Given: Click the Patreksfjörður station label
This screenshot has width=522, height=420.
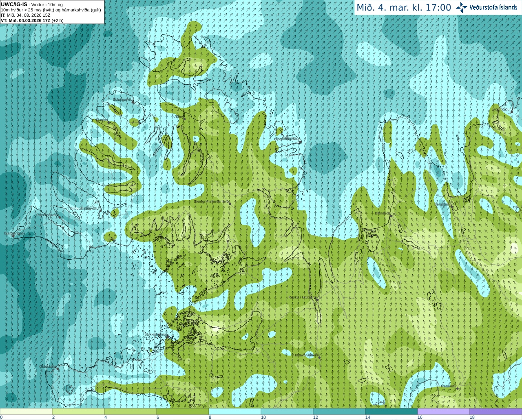Looking at the screenshot, I should (x=47, y=214).
